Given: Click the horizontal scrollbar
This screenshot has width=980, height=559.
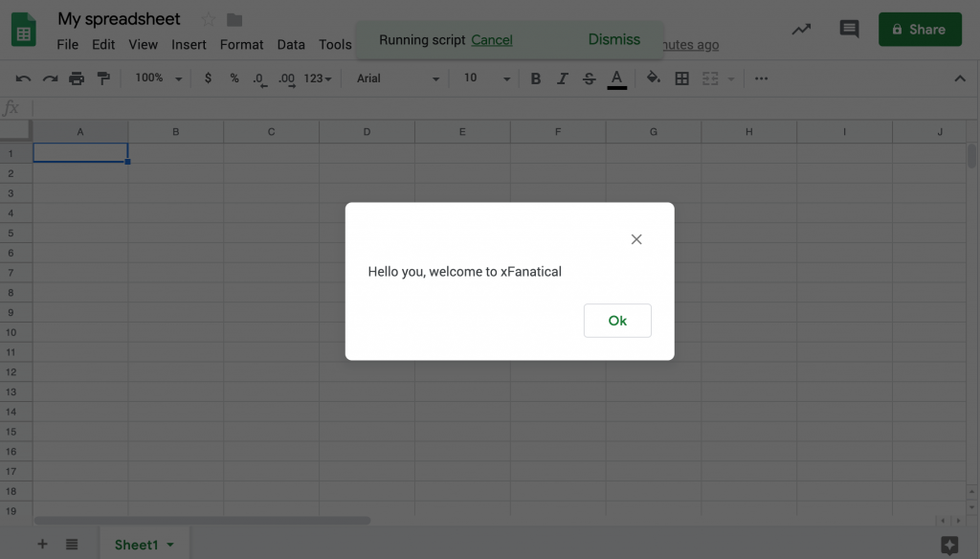Looking at the screenshot, I should (203, 520).
